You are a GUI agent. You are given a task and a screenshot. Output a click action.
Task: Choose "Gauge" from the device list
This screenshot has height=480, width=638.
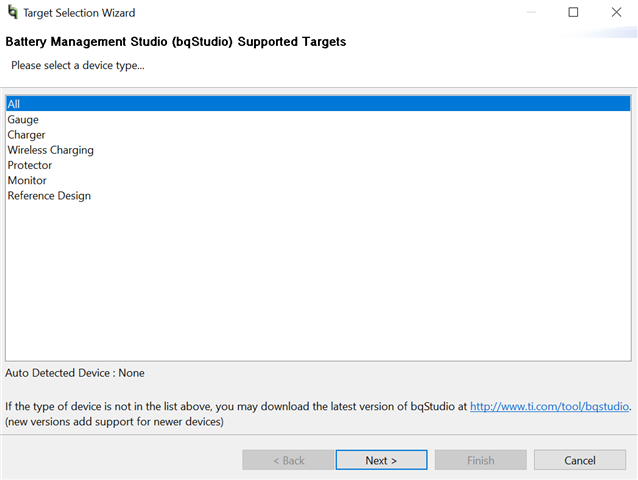coord(23,120)
